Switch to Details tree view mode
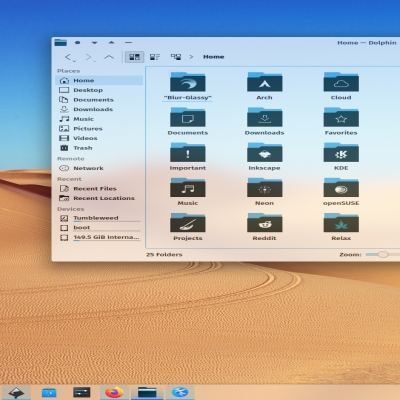The width and height of the screenshot is (400, 400). [x=176, y=57]
